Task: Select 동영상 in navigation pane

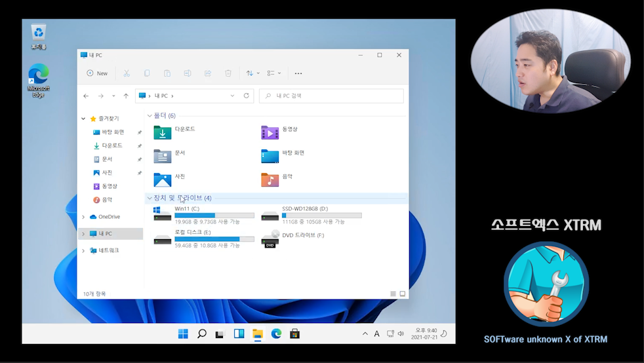Action: (x=106, y=186)
